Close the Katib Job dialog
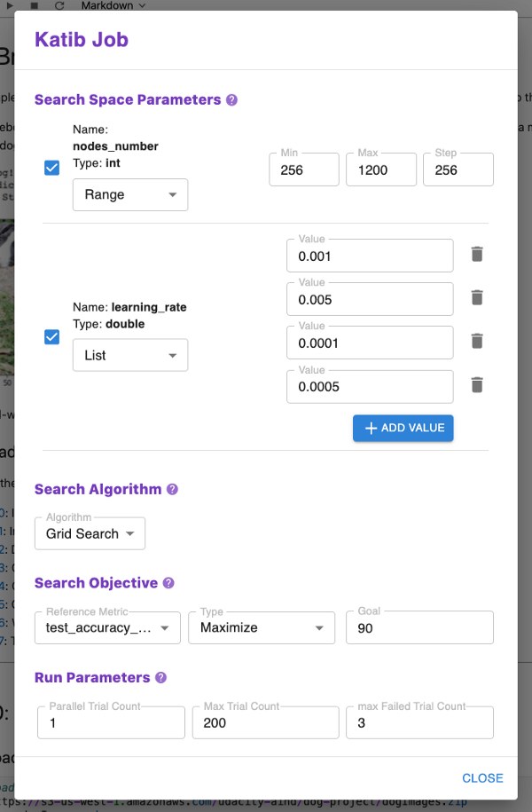Screen dimensions: 532x812 click(x=482, y=778)
